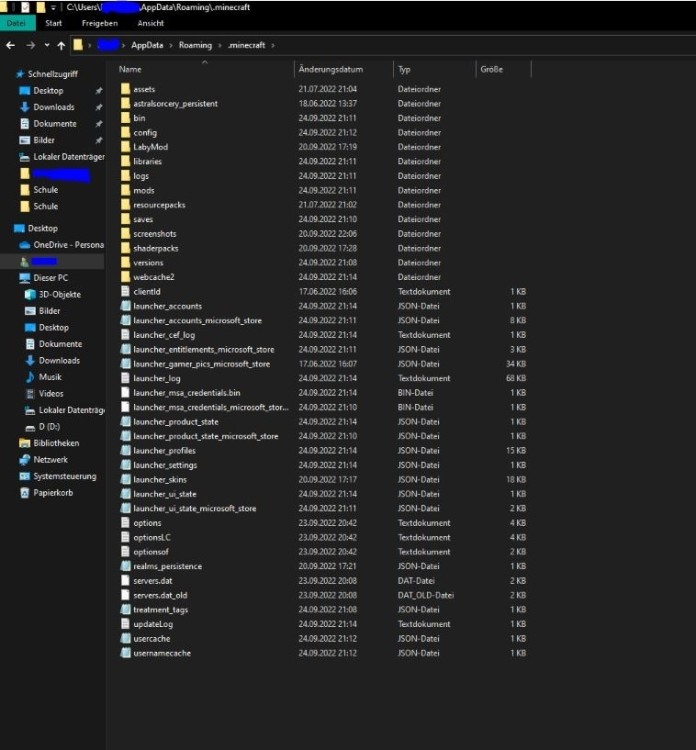Open Dokumente in Schnellzugriff
The image size is (696, 750).
point(55,123)
